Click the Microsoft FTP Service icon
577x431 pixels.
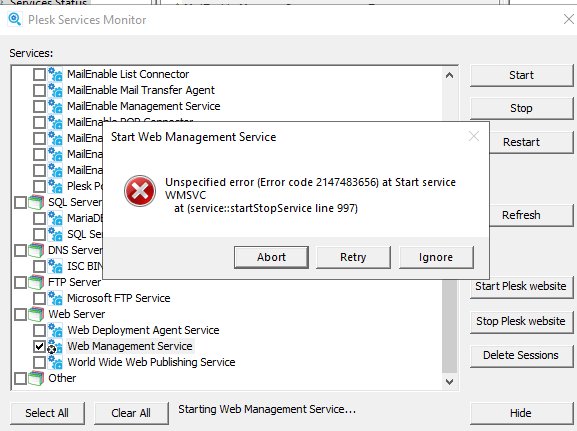coord(55,298)
